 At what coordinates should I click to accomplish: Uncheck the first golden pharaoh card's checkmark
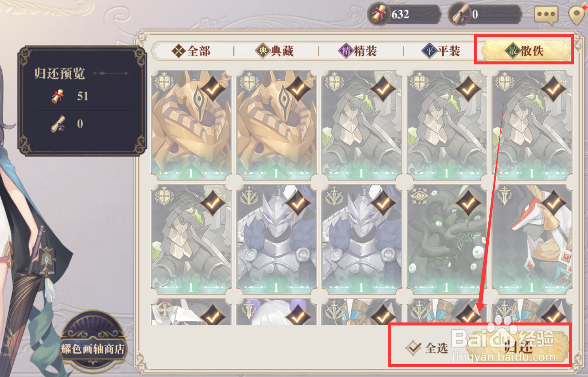coord(212,89)
